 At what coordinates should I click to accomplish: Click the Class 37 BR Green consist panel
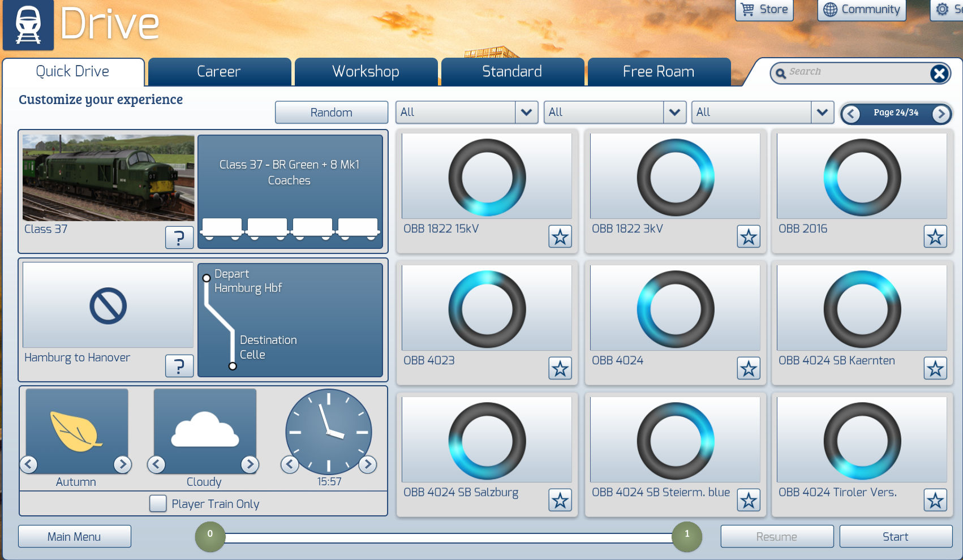pos(290,191)
